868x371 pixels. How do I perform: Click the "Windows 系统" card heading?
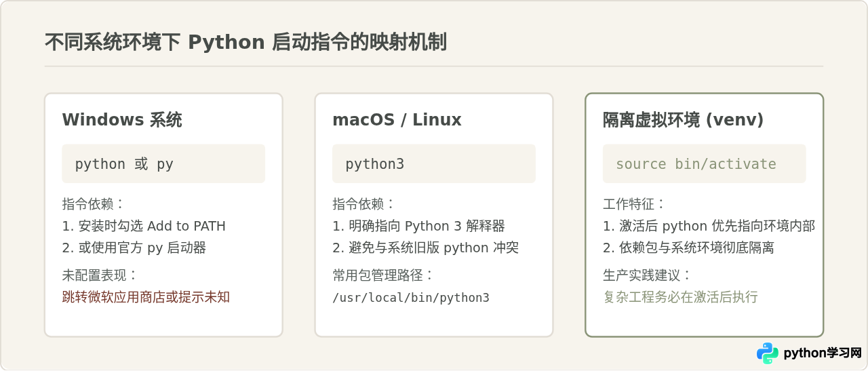[x=122, y=120]
